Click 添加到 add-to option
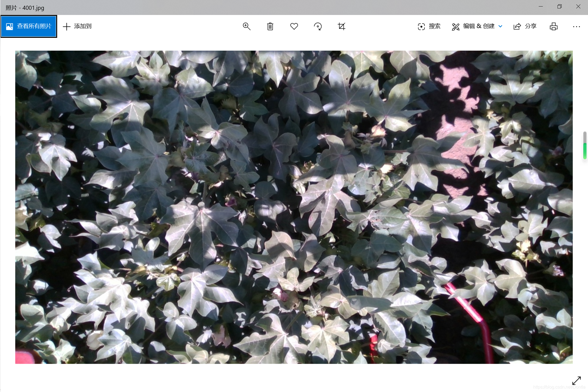Image resolution: width=588 pixels, height=392 pixels. pos(82,26)
